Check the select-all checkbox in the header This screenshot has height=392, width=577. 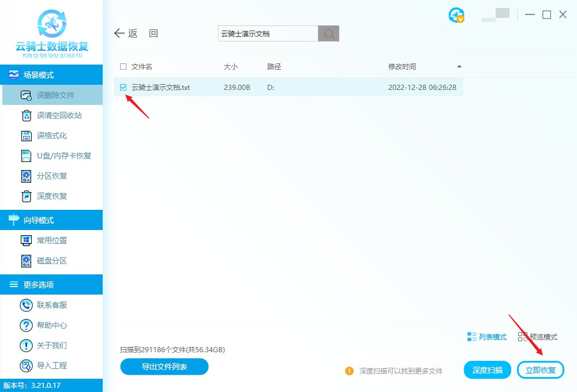coord(123,66)
